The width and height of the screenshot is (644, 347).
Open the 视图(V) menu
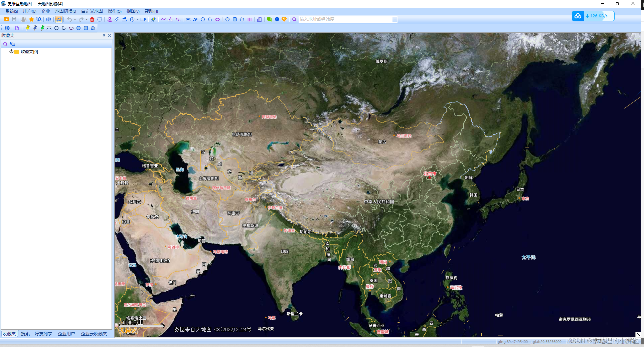coord(133,11)
